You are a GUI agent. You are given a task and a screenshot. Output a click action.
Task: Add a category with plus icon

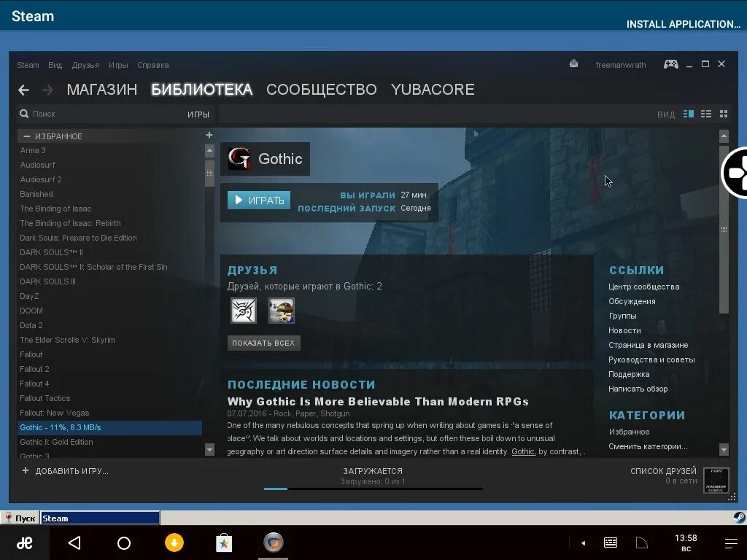coord(209,135)
